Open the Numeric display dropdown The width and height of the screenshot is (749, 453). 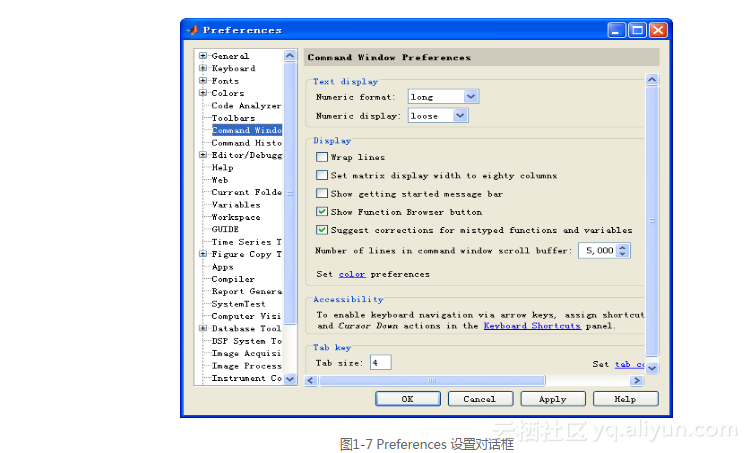pos(460,115)
